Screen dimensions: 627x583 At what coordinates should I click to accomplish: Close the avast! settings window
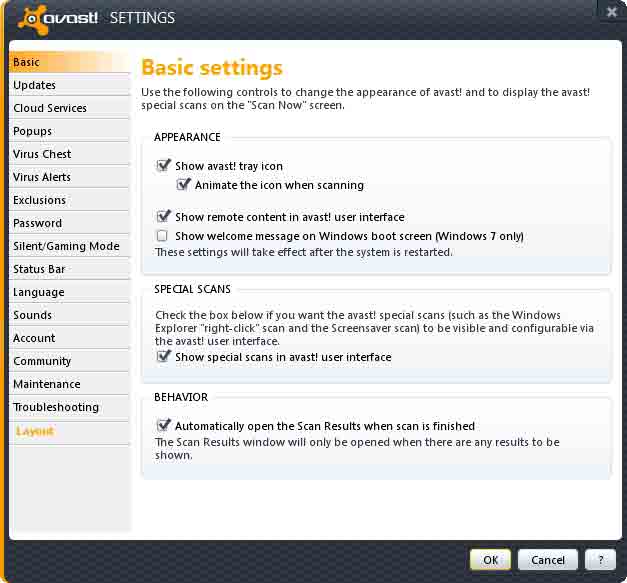click(x=611, y=12)
